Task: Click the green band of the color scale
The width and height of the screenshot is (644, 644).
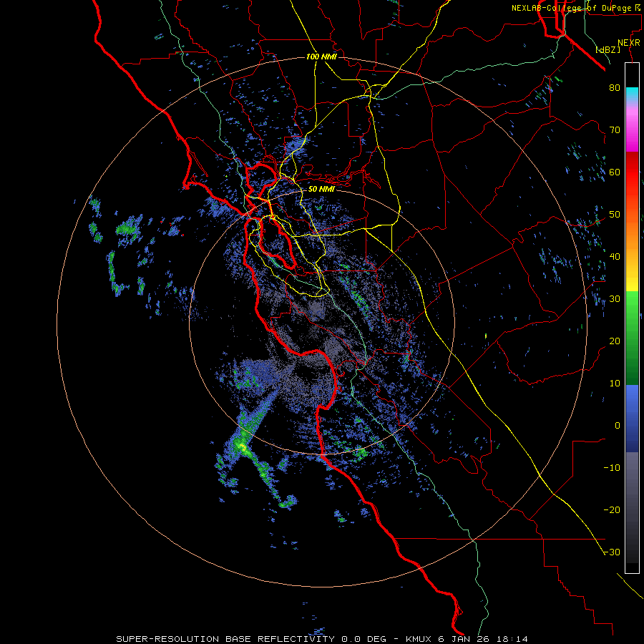Action: coord(632,338)
